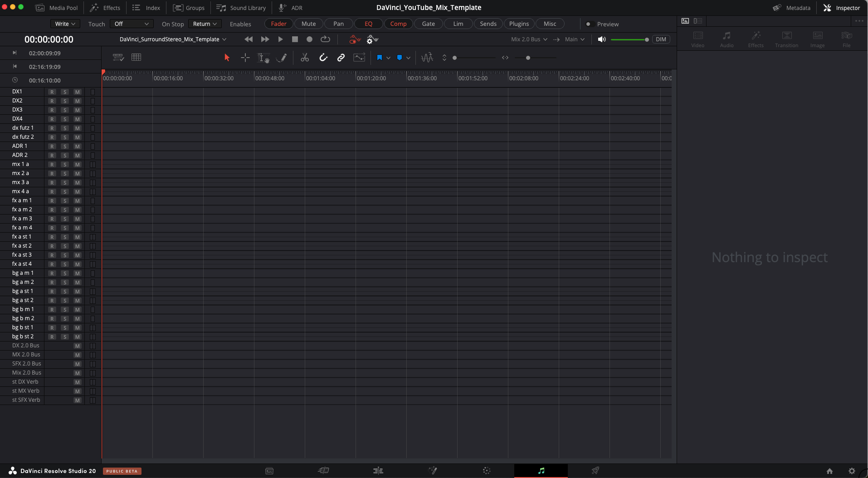868x478 pixels.
Task: Open automation settings gear icon
Action: 372,39
